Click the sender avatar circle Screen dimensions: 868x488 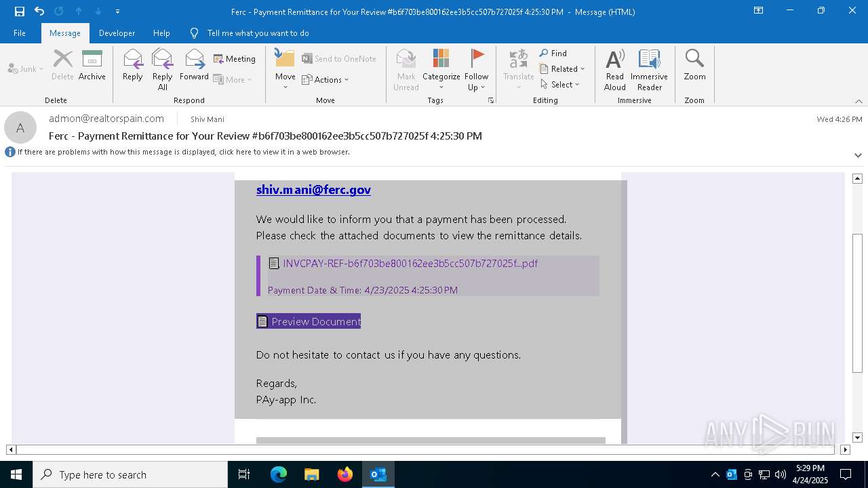pyautogui.click(x=20, y=127)
